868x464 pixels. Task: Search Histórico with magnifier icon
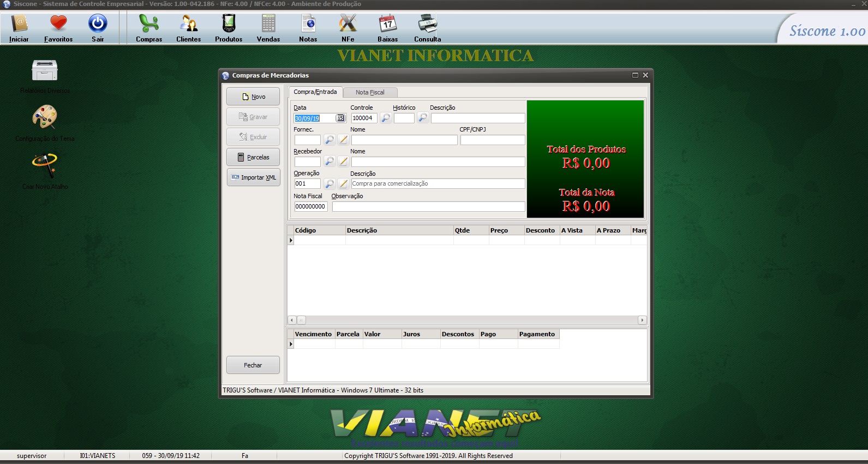(423, 118)
